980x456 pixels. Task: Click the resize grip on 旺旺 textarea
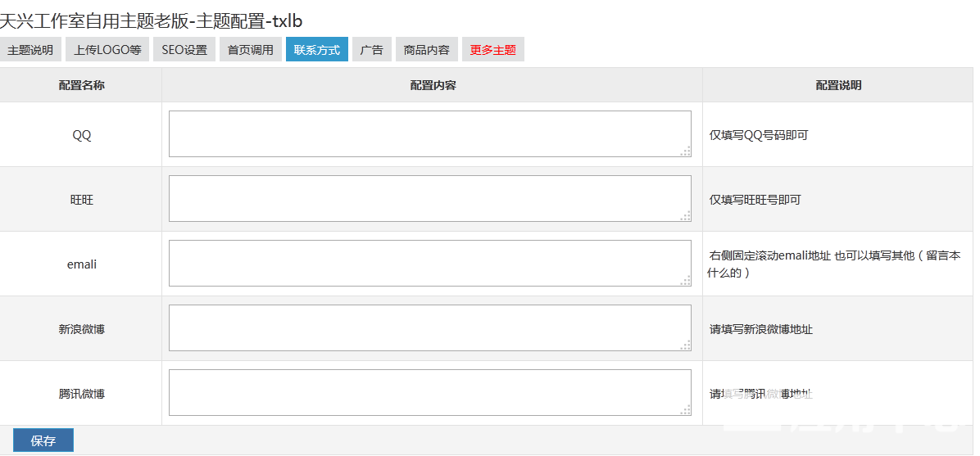point(686,215)
